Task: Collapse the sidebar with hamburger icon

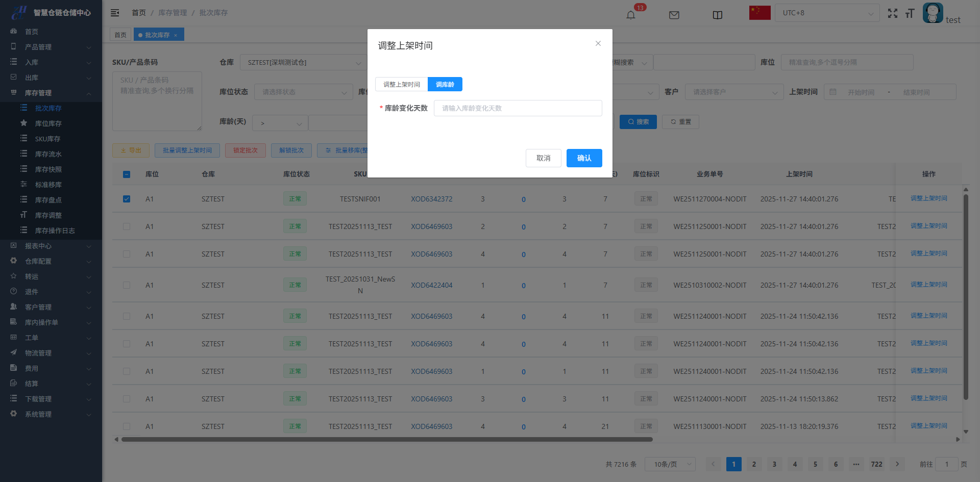Action: tap(115, 13)
